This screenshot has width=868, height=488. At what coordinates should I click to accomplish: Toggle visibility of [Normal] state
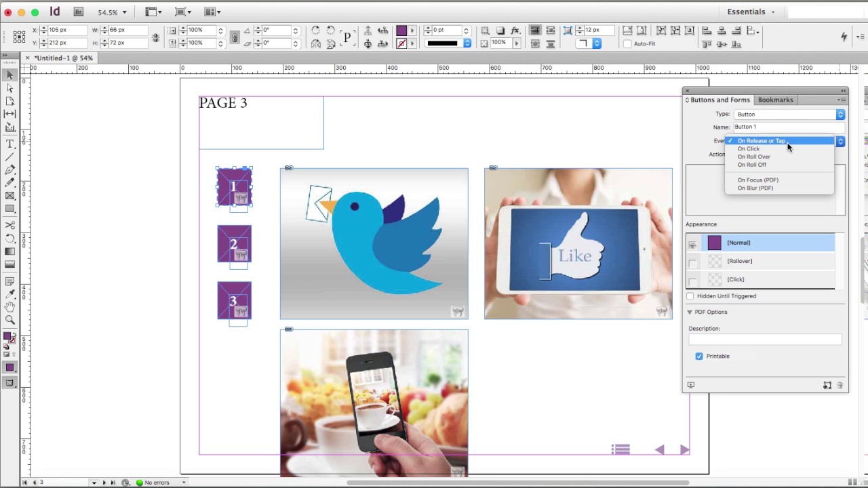pos(692,243)
